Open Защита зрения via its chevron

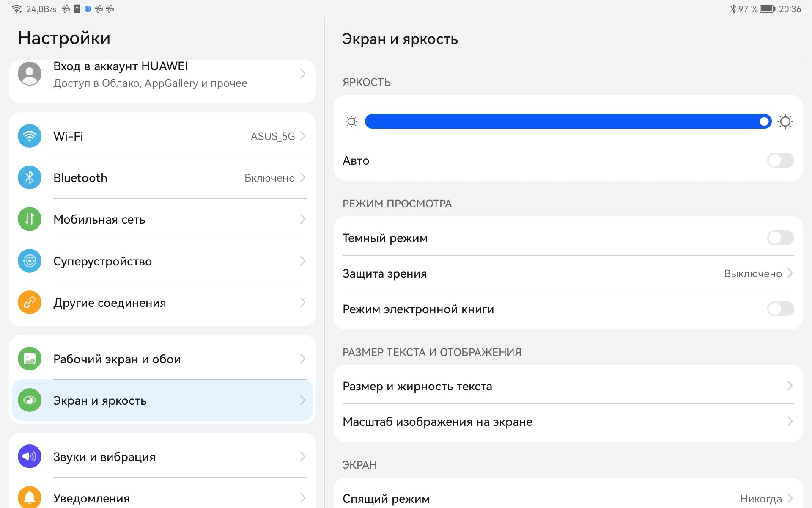(x=790, y=273)
